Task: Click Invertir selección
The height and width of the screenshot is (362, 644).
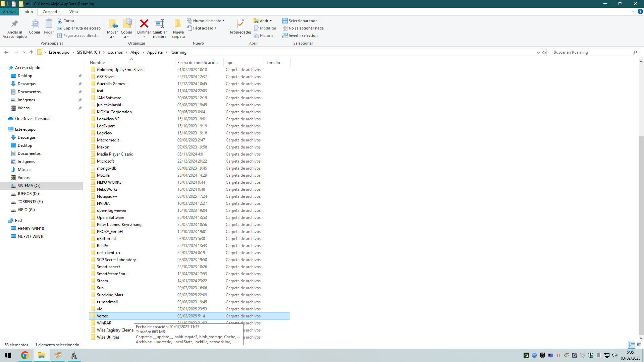Action: pos(300,36)
